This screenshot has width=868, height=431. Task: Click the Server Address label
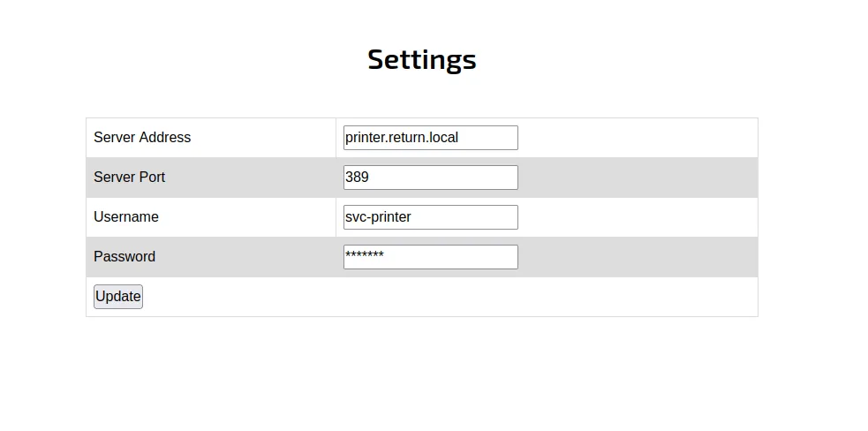[x=142, y=138]
